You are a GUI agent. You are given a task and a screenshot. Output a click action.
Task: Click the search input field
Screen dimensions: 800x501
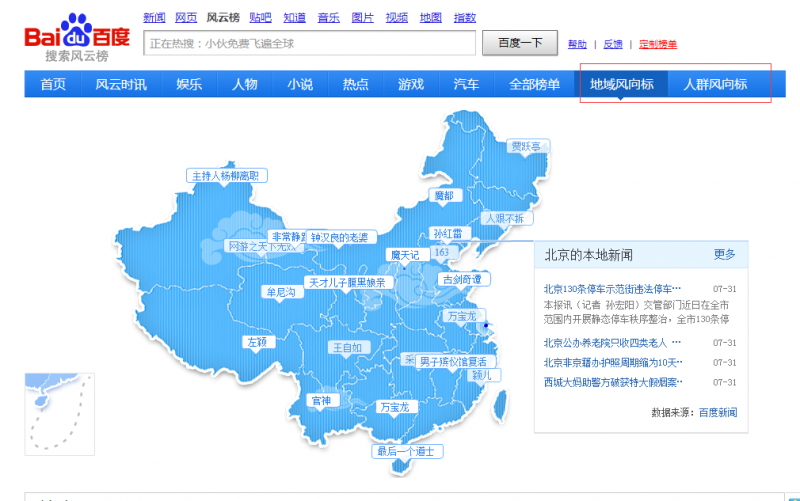pos(309,43)
